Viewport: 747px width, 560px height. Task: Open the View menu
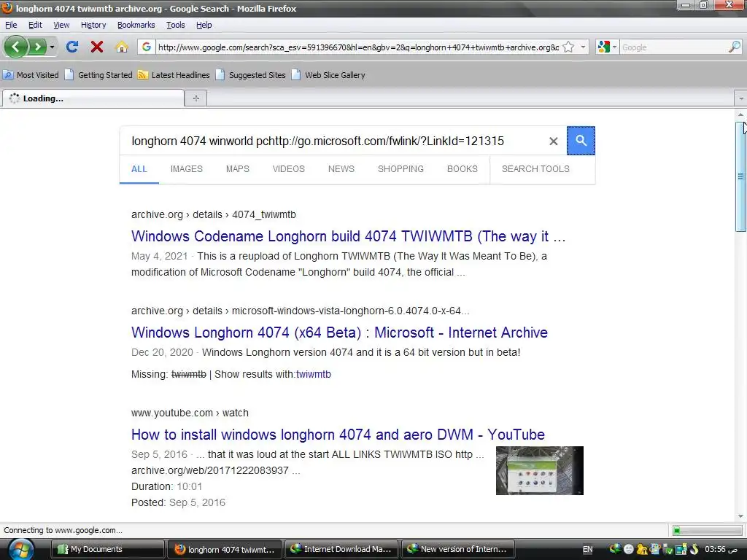pos(61,25)
